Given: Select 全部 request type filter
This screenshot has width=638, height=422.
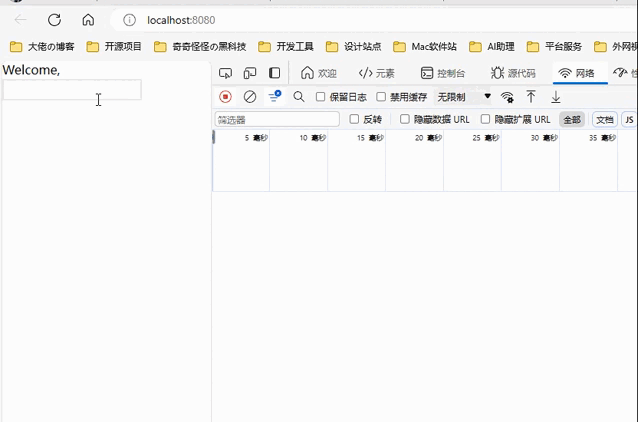Looking at the screenshot, I should tap(572, 120).
